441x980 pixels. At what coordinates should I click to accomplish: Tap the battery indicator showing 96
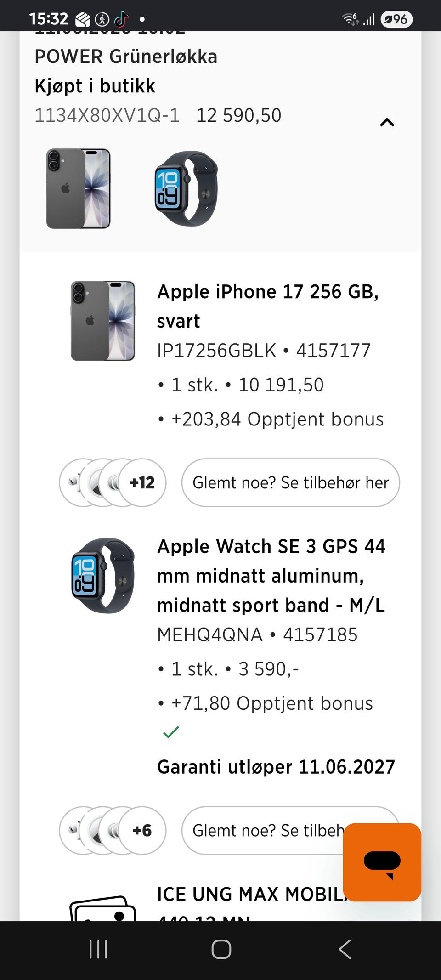click(396, 19)
